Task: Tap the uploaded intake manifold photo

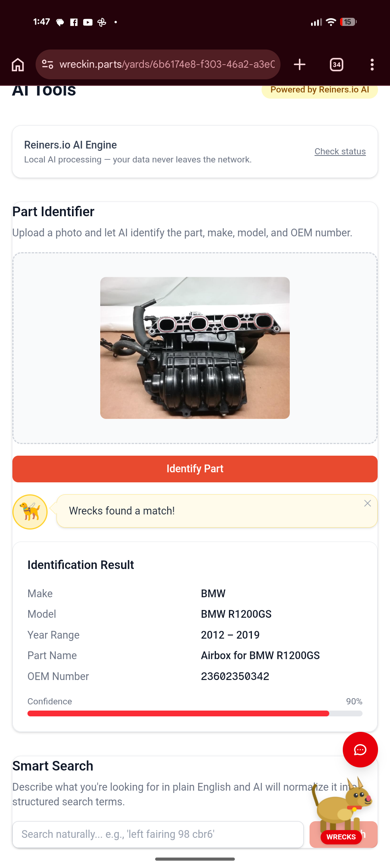Action: 195,348
